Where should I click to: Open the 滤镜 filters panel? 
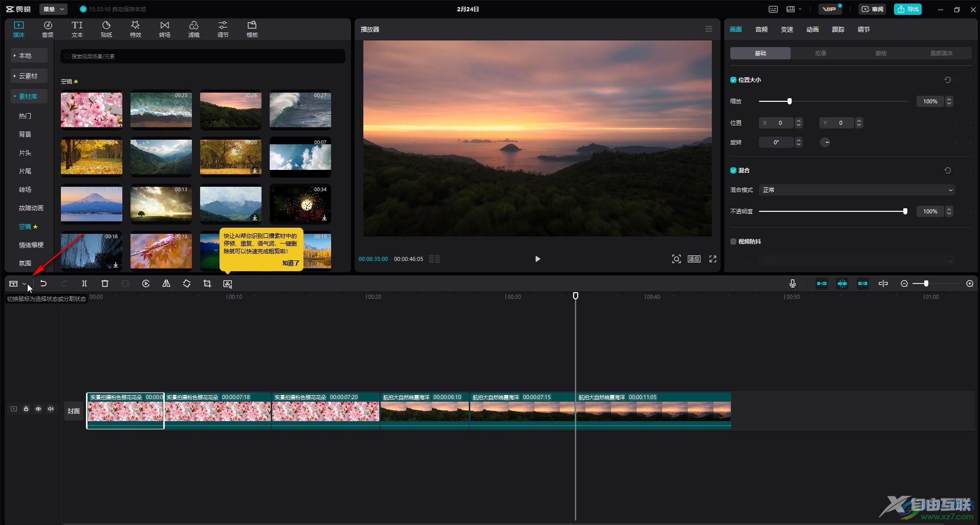(x=194, y=29)
